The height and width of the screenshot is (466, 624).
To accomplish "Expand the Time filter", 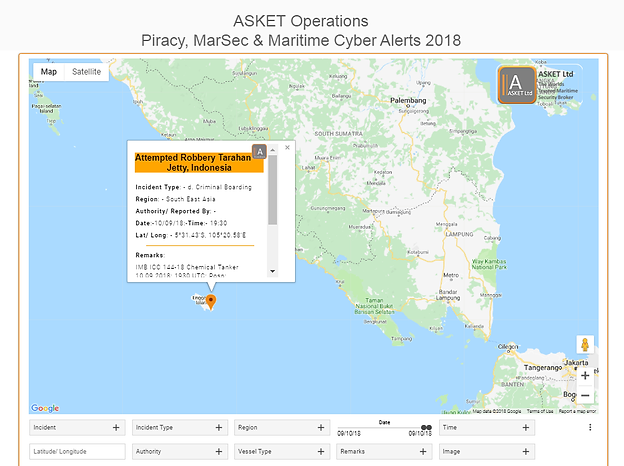I will click(487, 427).
